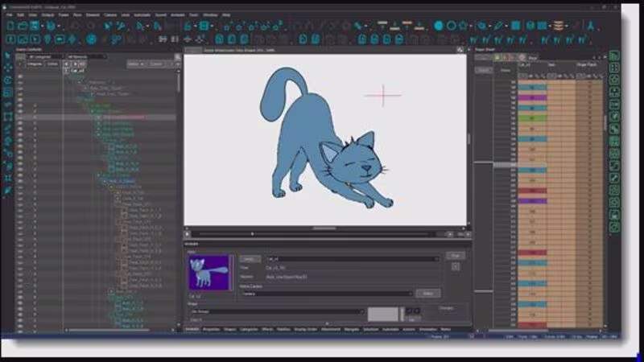Click the open padlock toolbar icon

(188, 26)
